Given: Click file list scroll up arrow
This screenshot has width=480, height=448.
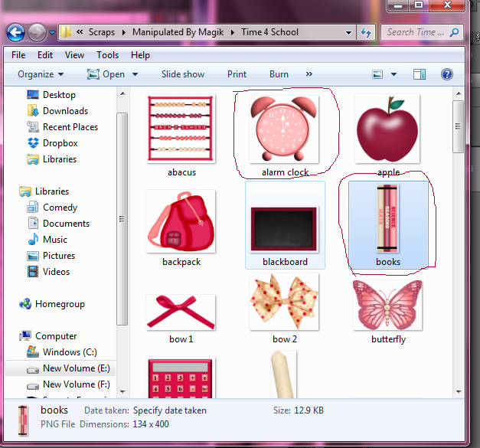Looking at the screenshot, I should [x=459, y=93].
